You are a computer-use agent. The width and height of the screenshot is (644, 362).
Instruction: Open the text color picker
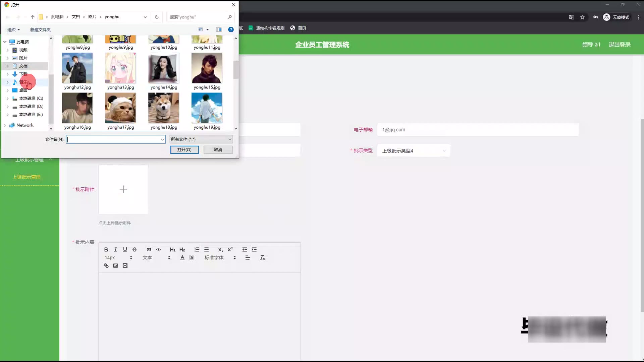(x=182, y=257)
